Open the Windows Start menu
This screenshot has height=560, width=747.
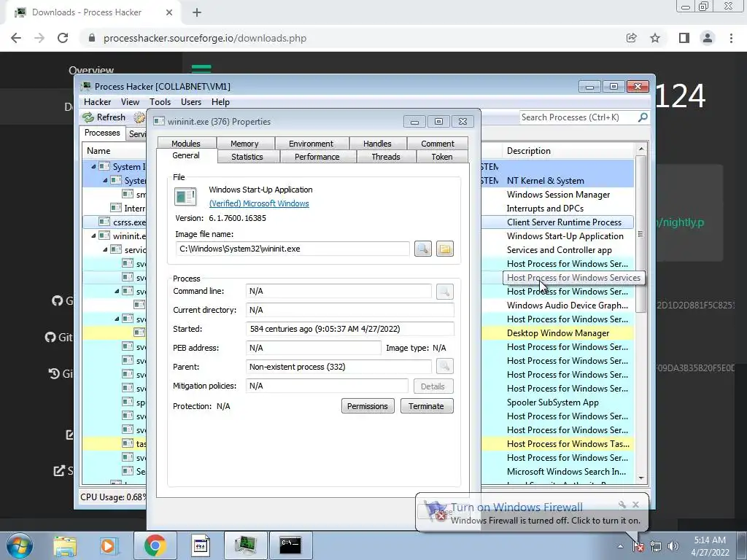tap(20, 545)
